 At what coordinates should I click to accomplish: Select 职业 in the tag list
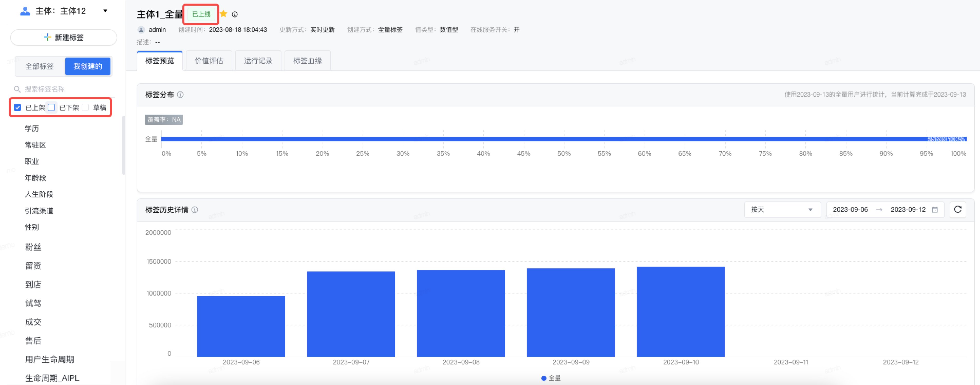coord(32,161)
